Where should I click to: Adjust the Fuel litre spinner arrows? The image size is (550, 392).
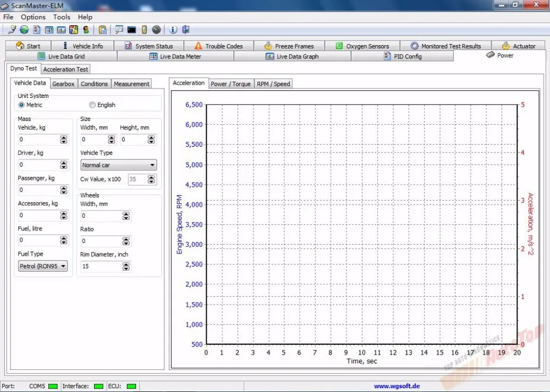pyautogui.click(x=63, y=240)
